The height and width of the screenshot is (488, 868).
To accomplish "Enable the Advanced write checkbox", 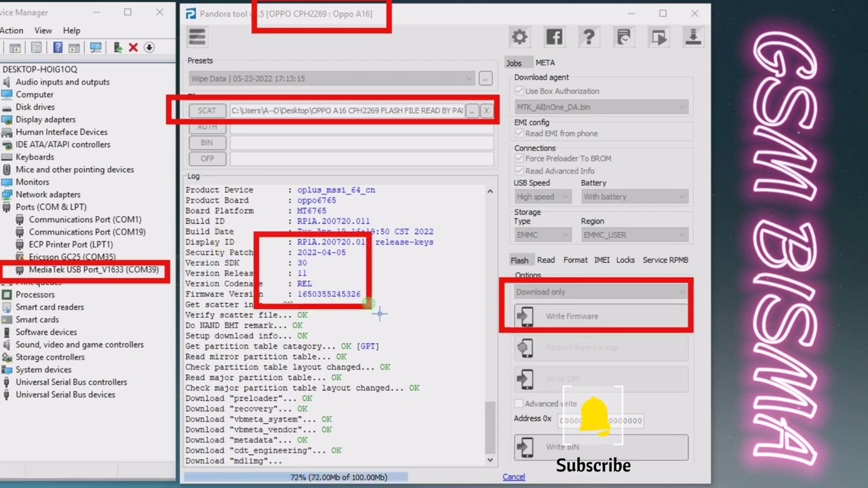I will click(x=519, y=404).
